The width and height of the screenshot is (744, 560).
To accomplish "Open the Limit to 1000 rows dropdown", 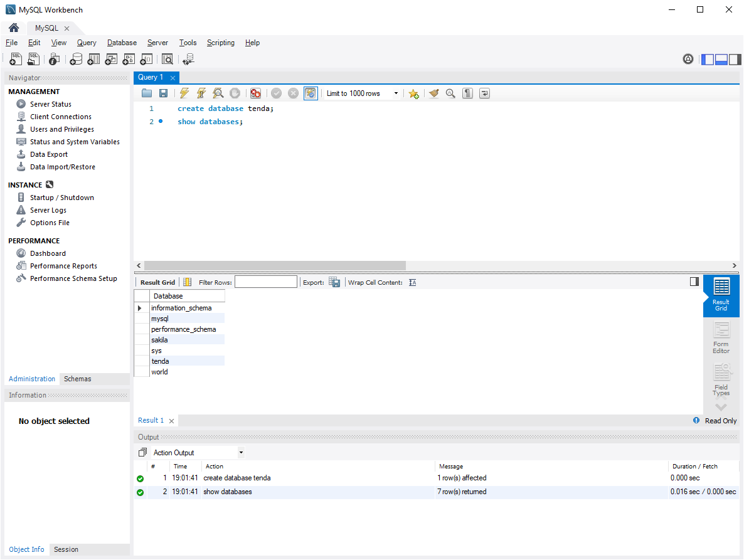I will coord(363,93).
